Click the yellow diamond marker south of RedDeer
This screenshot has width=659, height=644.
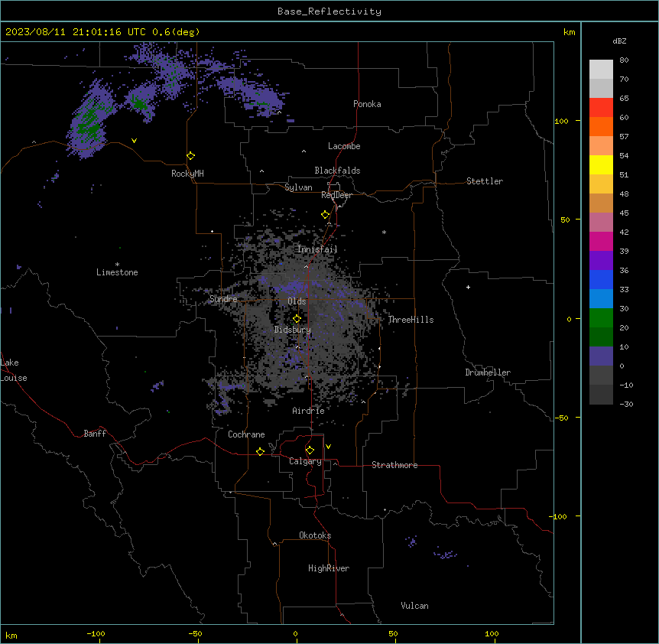[326, 215]
